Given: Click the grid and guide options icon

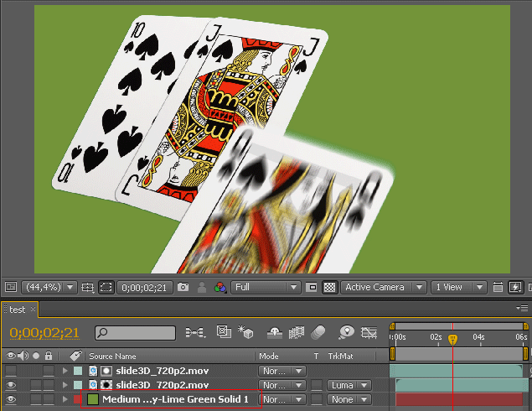Looking at the screenshot, I should pyautogui.click(x=88, y=288).
